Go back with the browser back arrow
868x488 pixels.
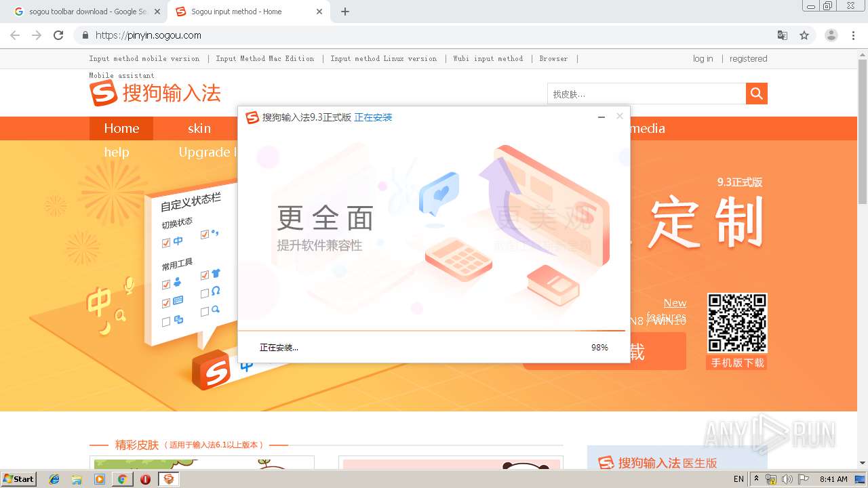[15, 35]
